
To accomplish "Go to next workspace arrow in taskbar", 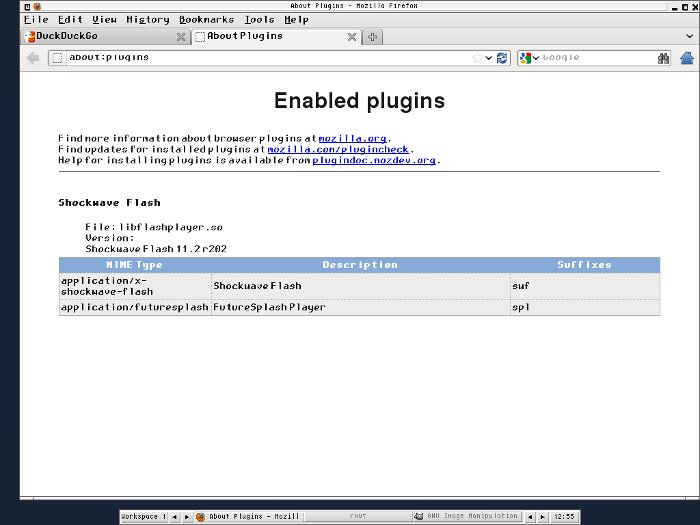I will [x=187, y=517].
